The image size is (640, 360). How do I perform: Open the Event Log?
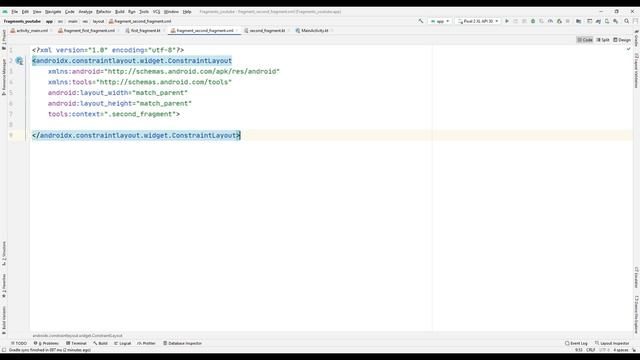point(576,343)
